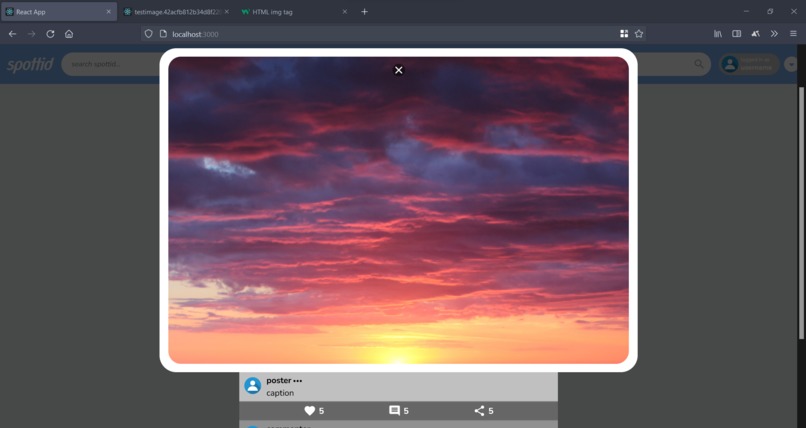Open the Firefox hamburger application menu
Image resolution: width=806 pixels, height=428 pixels.
point(793,34)
